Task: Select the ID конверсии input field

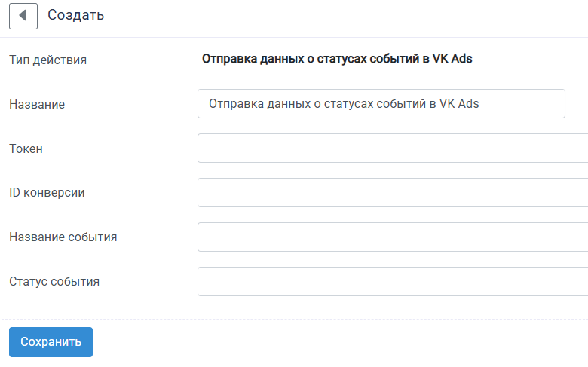Action: (x=393, y=193)
